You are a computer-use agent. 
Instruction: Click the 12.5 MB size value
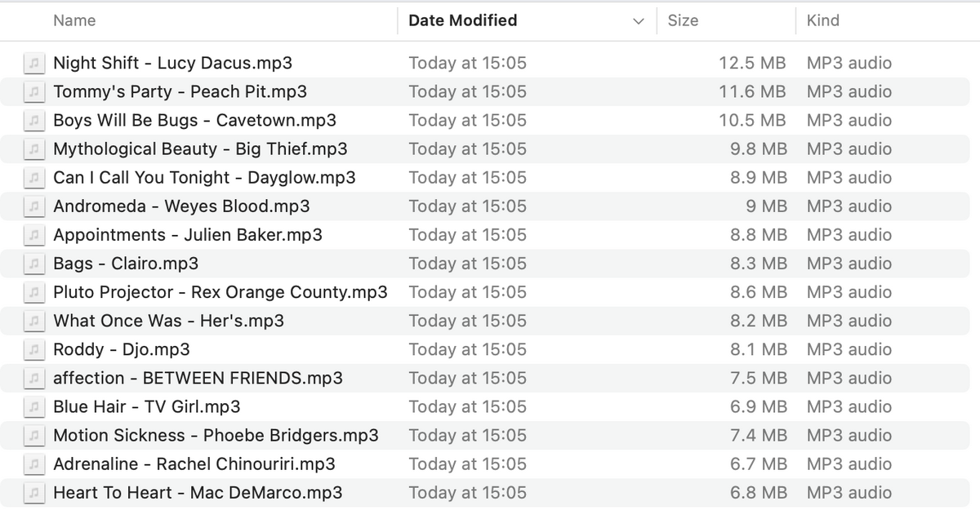(752, 63)
